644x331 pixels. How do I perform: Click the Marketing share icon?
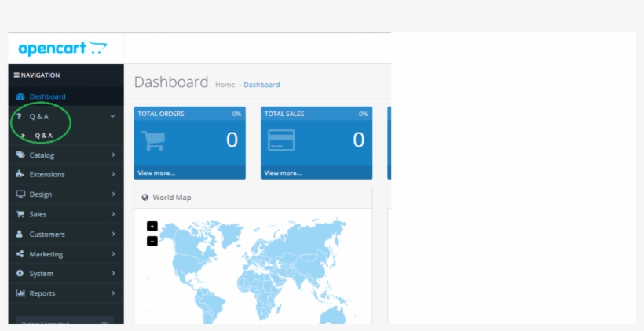tap(20, 254)
